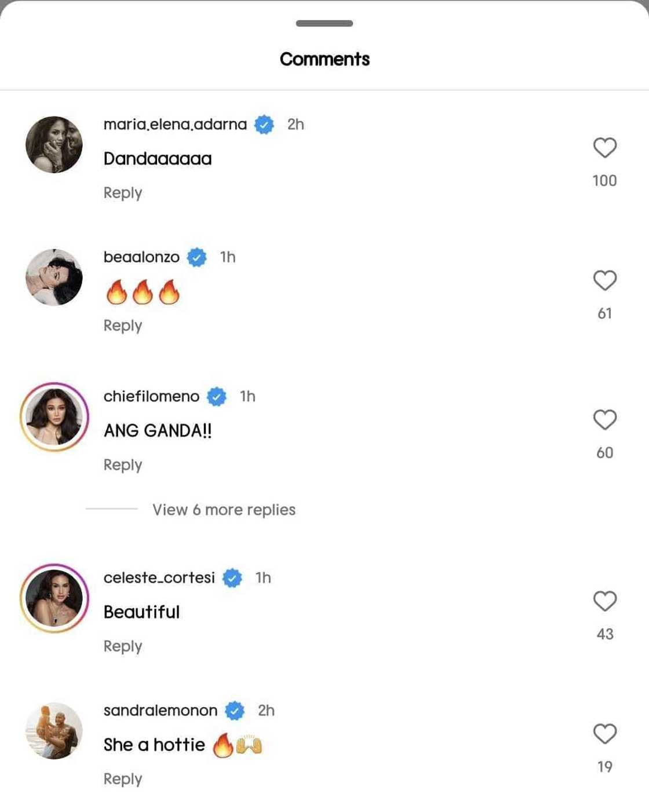View chiefilomeno's story from avatar
Viewport: 649px width, 812px height.
tap(54, 416)
